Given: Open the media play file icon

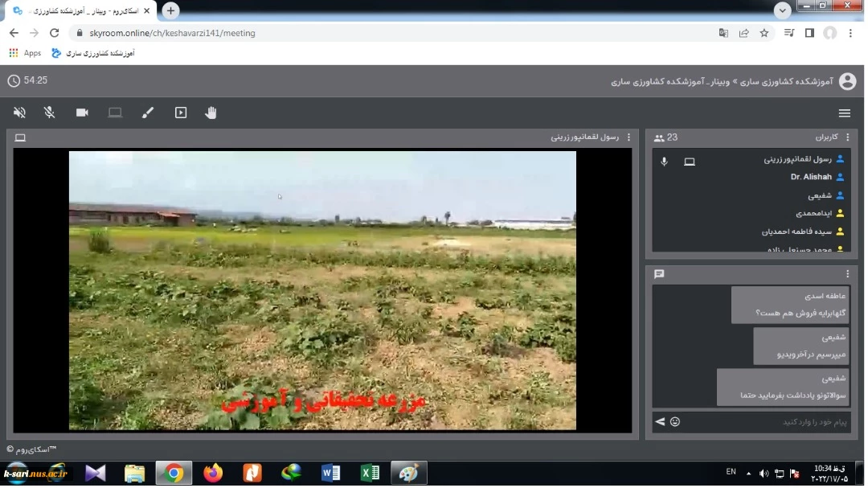Looking at the screenshot, I should click(181, 113).
